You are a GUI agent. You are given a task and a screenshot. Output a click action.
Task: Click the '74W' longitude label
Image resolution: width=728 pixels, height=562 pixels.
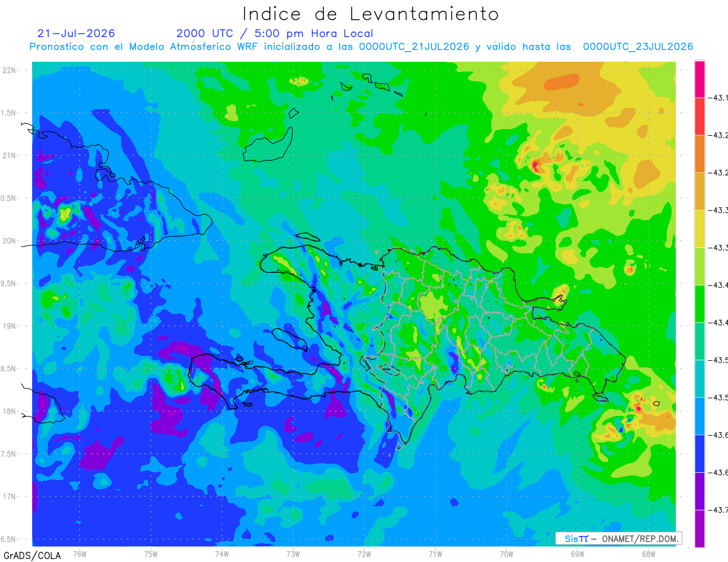[x=222, y=554]
